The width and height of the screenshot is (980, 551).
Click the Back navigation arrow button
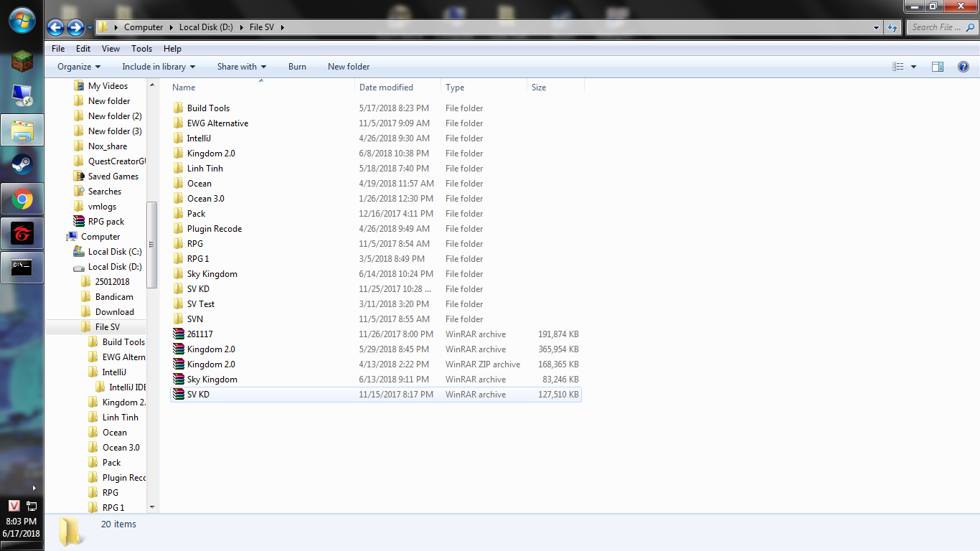pos(56,27)
